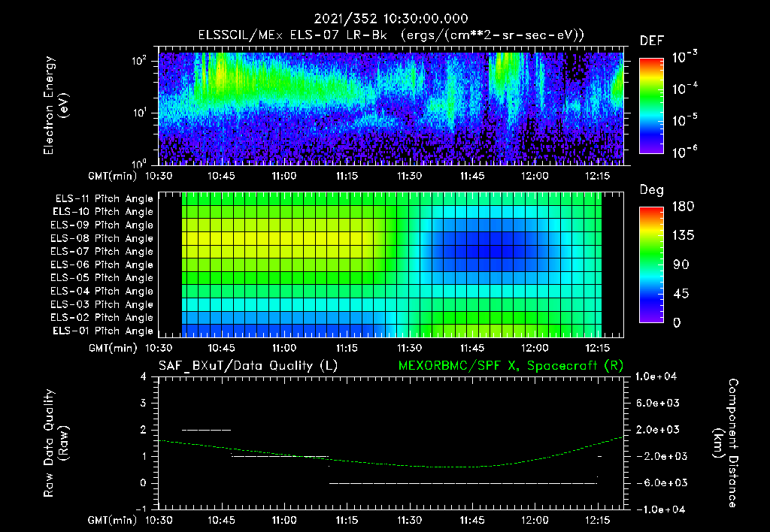Click the DEF color scale bar
Viewport: 770px width, 532px height.
click(651, 106)
